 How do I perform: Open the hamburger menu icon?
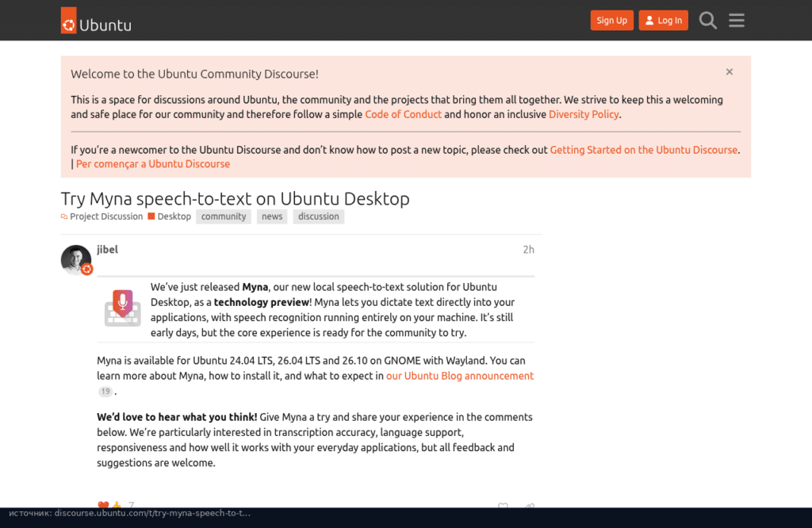click(x=737, y=20)
